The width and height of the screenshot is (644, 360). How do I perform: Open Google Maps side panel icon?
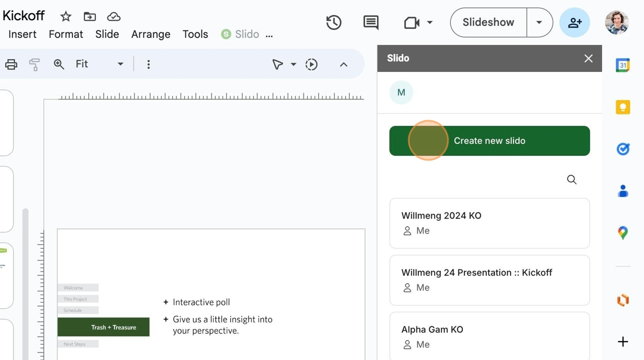(623, 232)
